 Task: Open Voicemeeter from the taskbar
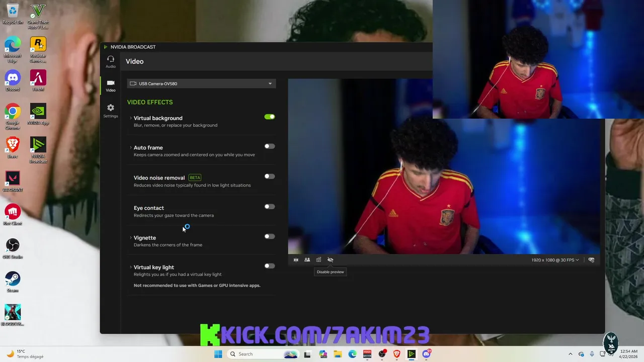(x=367, y=354)
